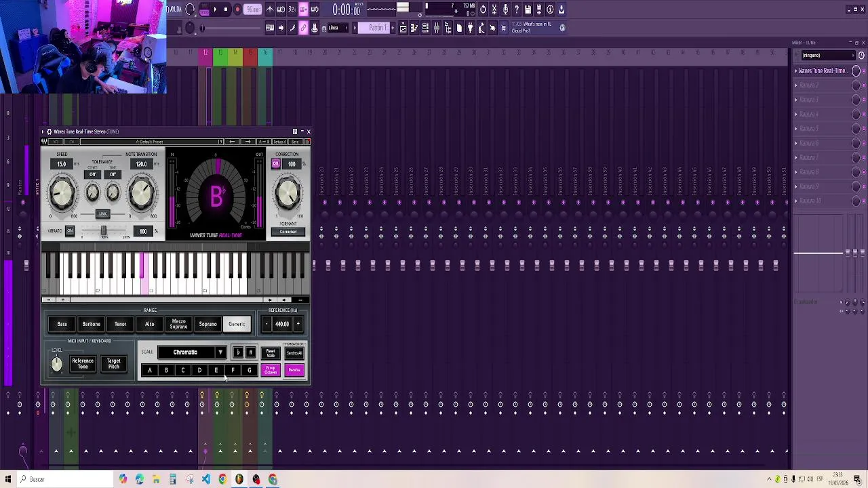The width and height of the screenshot is (868, 488).
Task: Click the one-click recording microphone icon
Action: click(x=505, y=9)
